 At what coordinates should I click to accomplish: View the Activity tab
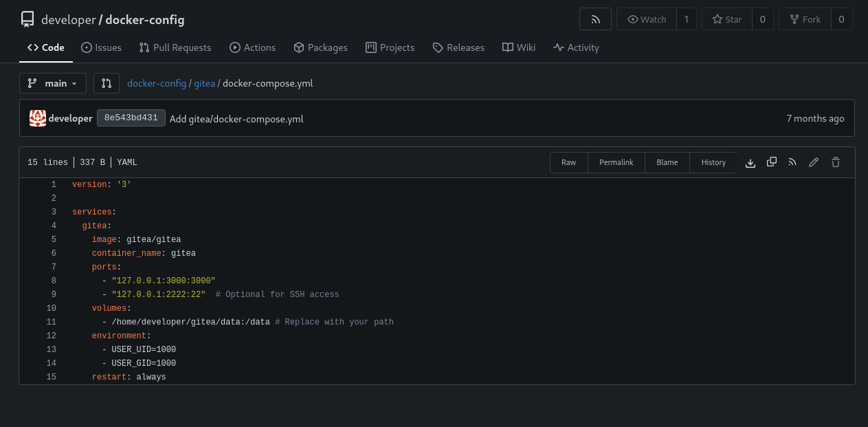[576, 47]
